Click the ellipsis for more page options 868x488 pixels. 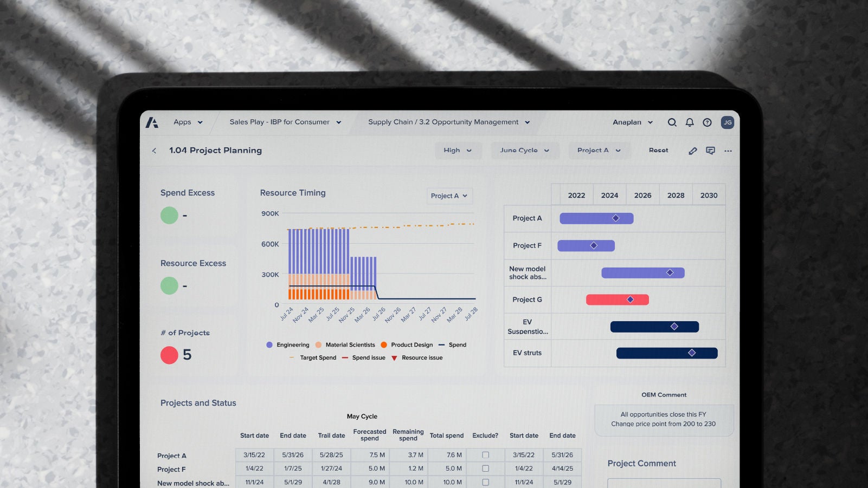coord(728,151)
